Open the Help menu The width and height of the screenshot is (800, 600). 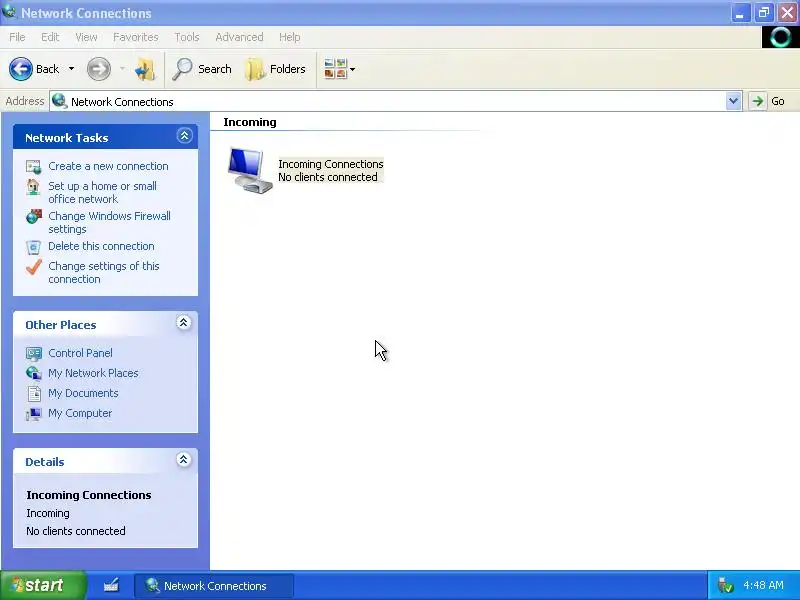coord(289,37)
